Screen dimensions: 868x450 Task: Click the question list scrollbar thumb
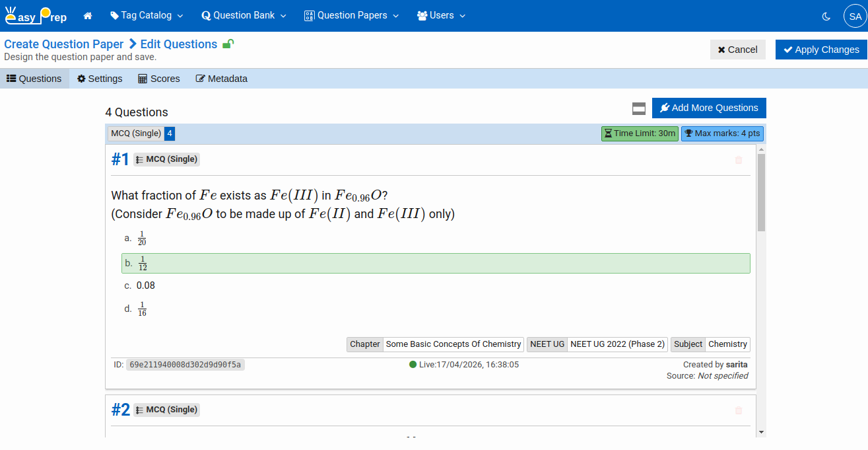(761, 192)
